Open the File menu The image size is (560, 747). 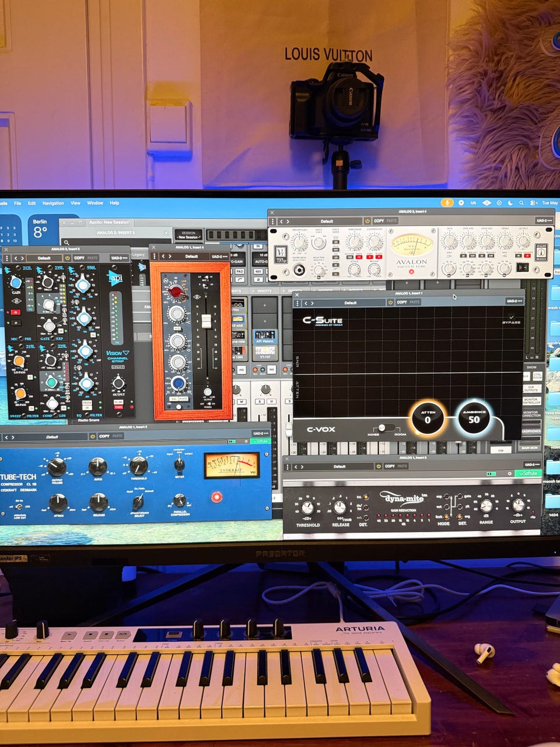(x=17, y=203)
